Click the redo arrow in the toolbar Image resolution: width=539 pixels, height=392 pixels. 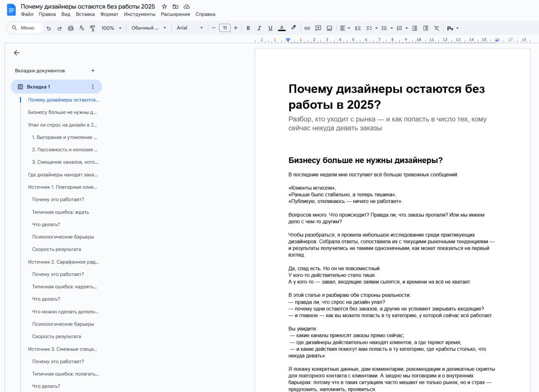coord(60,28)
